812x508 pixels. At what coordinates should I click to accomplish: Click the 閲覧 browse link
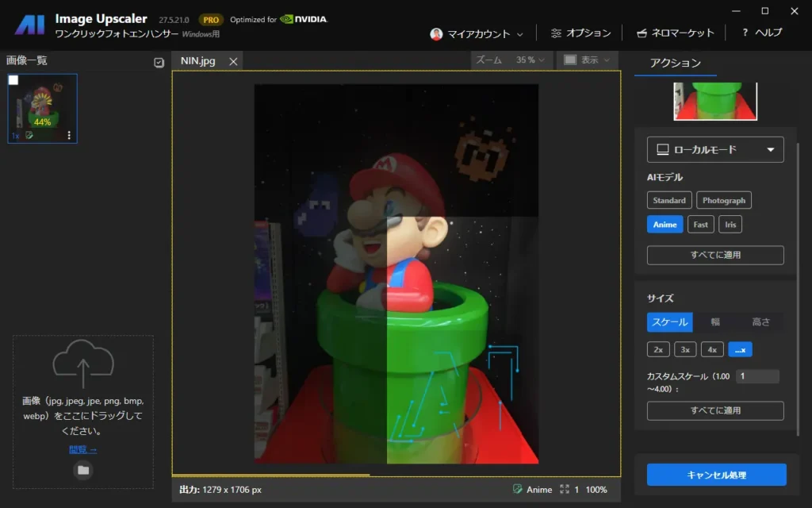point(82,449)
